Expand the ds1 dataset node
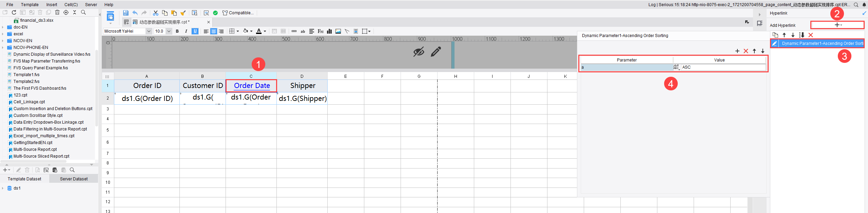 [3, 188]
